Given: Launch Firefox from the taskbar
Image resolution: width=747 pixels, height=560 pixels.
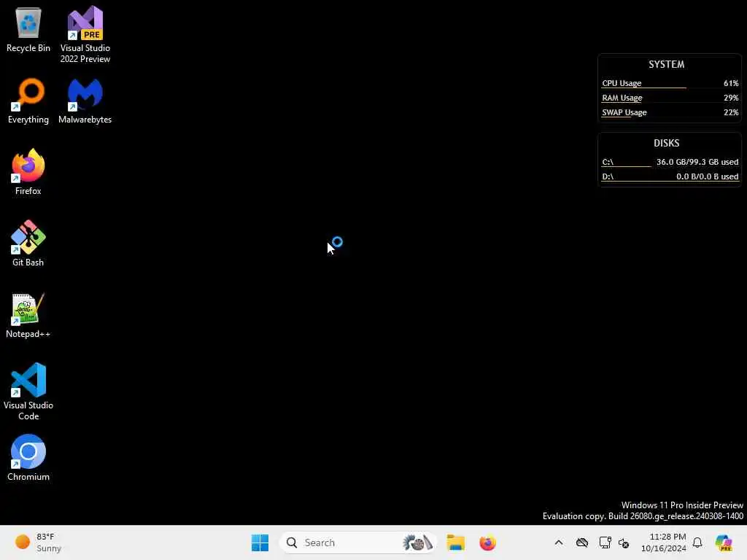Looking at the screenshot, I should 487,542.
